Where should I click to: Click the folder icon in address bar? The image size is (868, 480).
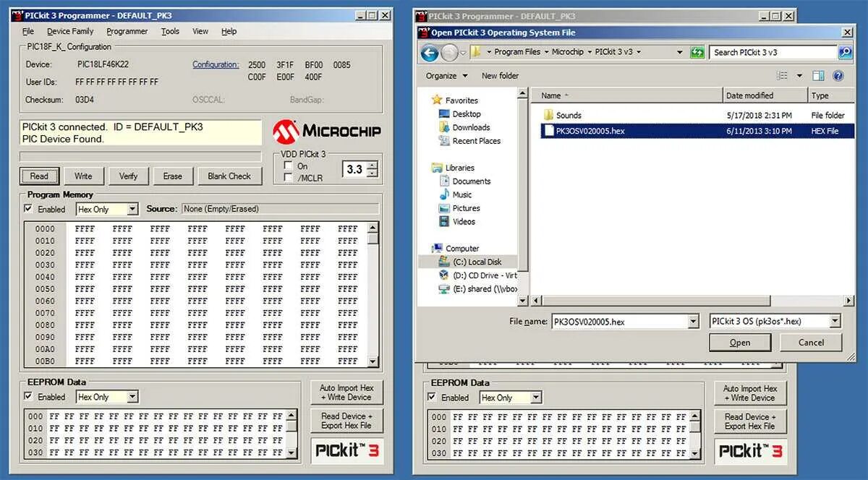(x=476, y=52)
